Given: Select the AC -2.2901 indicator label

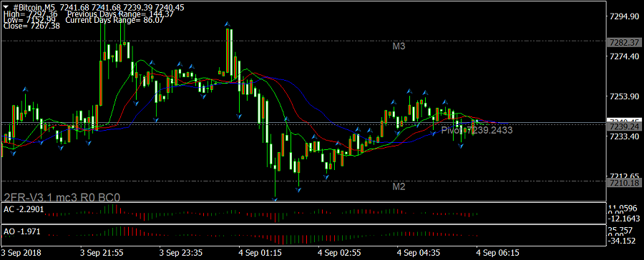Looking at the screenshot, I should tap(24, 209).
